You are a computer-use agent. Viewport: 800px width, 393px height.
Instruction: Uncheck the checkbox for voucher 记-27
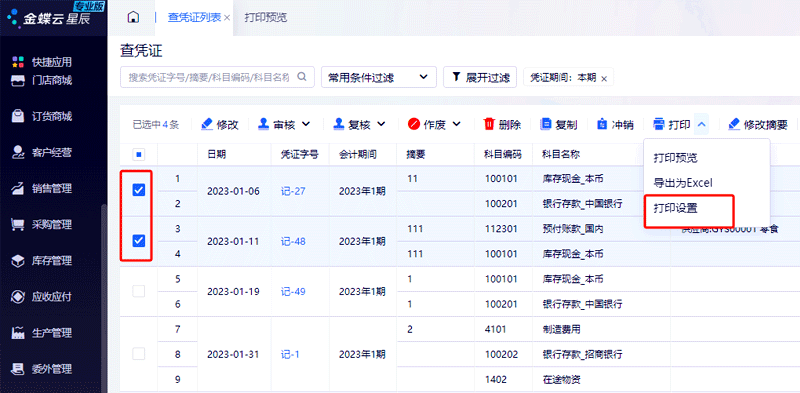click(x=138, y=190)
